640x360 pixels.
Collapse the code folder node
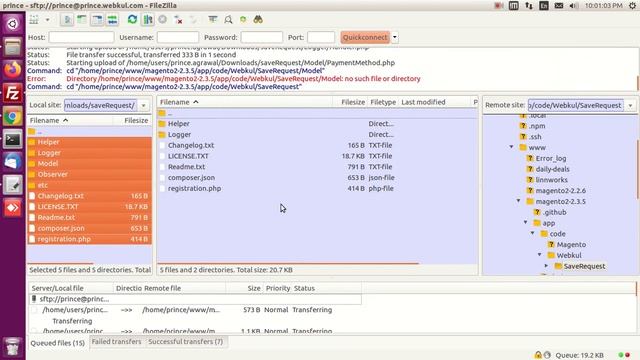(533, 233)
